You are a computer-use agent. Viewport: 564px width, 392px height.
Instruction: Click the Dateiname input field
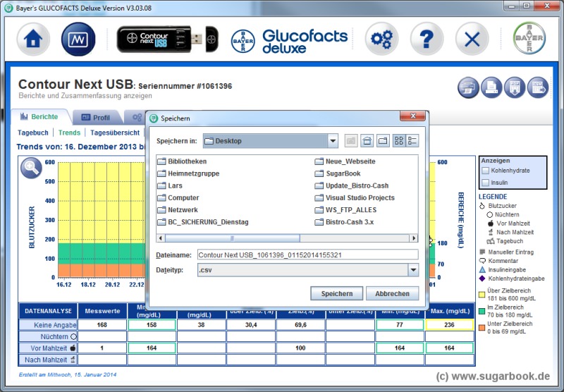(307, 255)
